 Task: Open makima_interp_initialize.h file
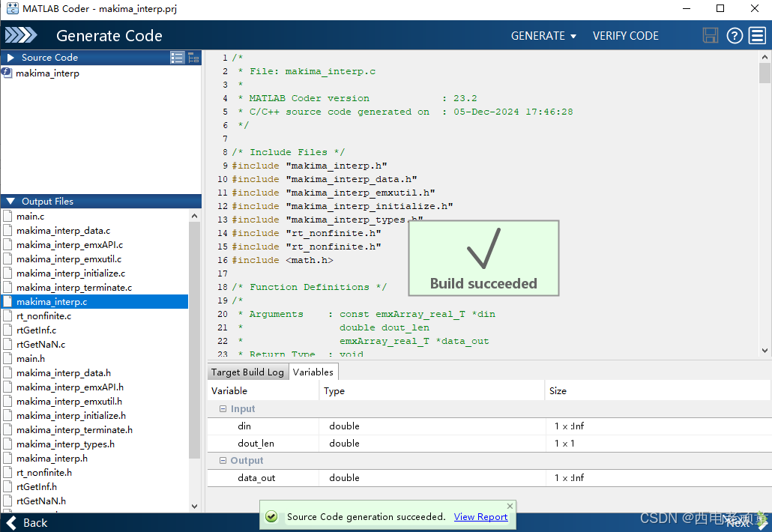71,416
